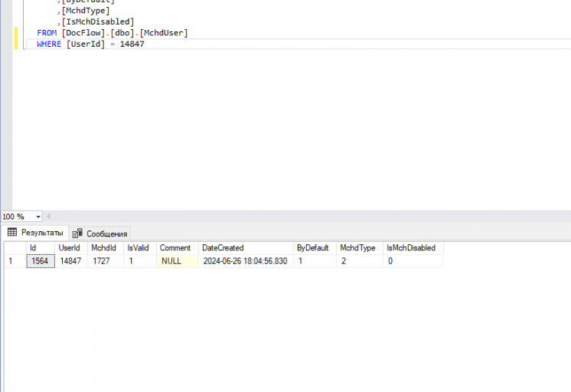The width and height of the screenshot is (571, 392).
Task: Select the MchdType column header
Action: (x=360, y=248)
